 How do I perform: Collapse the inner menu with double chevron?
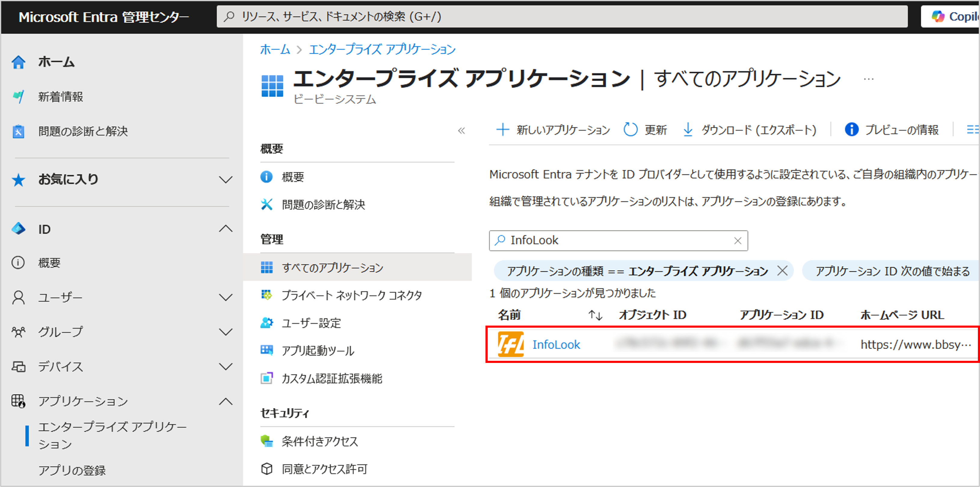[x=461, y=131]
